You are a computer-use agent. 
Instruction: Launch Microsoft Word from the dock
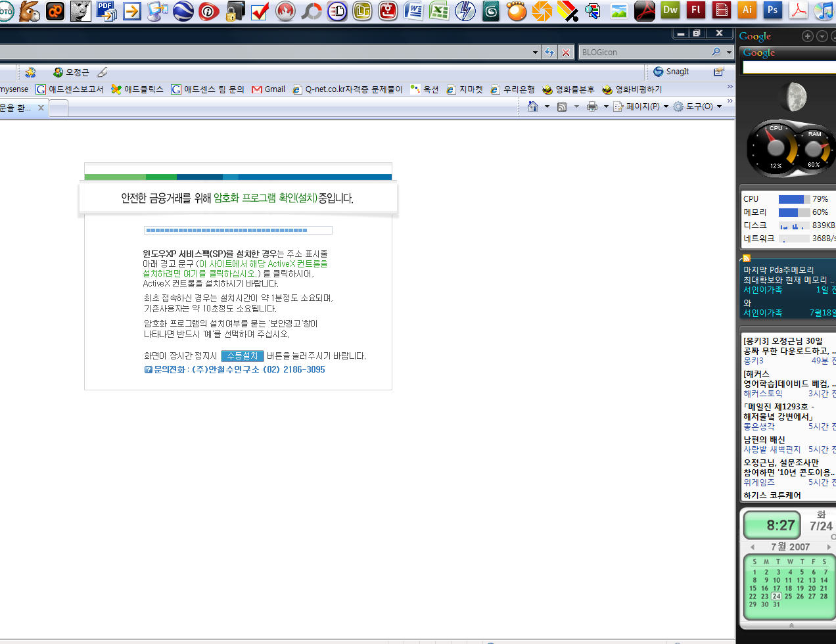point(413,11)
